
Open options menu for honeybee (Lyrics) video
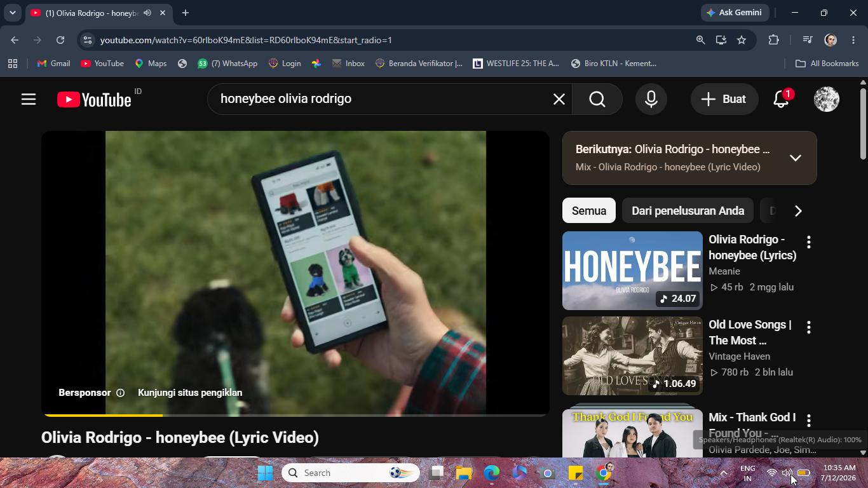809,242
